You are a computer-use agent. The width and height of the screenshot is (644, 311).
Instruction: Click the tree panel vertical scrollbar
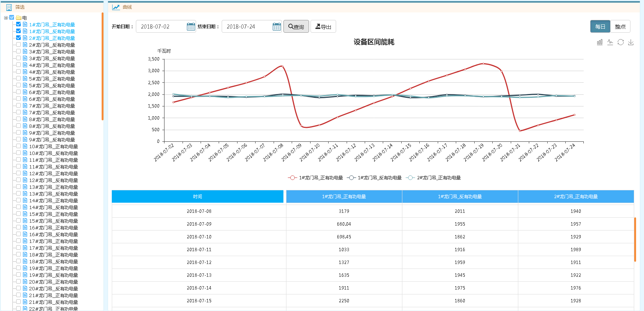pyautogui.click(x=102, y=66)
